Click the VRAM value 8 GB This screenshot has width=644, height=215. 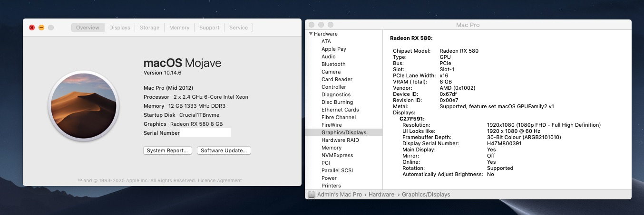tap(446, 82)
